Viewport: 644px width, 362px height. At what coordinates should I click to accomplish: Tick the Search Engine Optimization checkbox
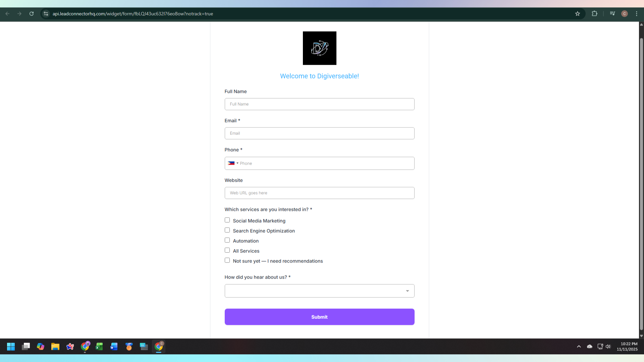tap(227, 230)
